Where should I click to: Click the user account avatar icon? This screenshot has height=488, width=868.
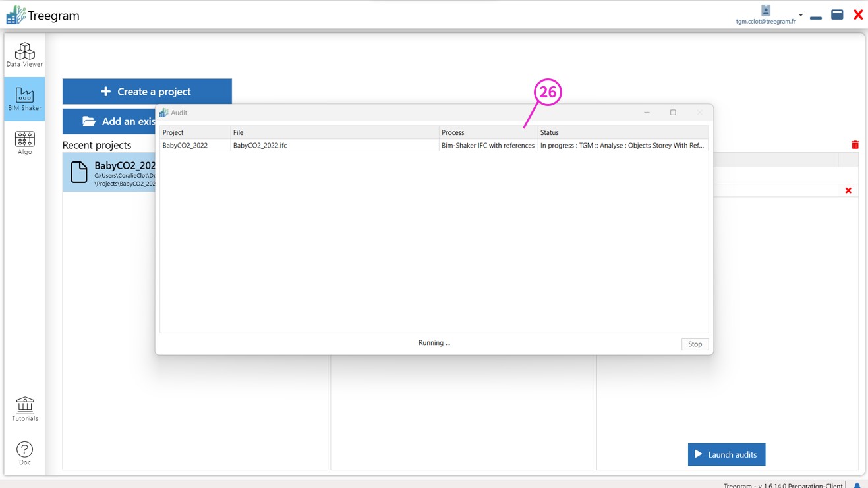765,11
